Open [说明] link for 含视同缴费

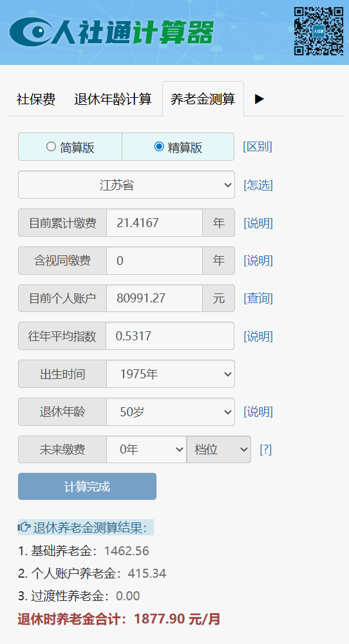pos(258,261)
